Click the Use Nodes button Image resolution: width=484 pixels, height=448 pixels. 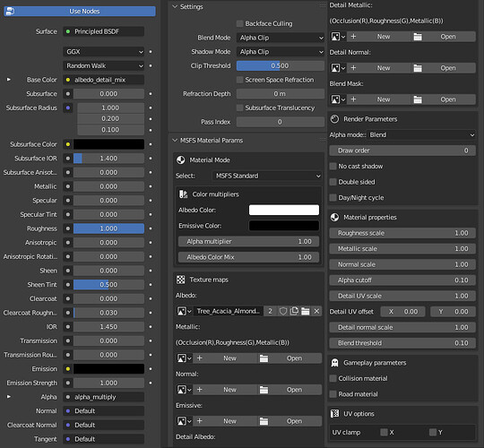pos(80,12)
